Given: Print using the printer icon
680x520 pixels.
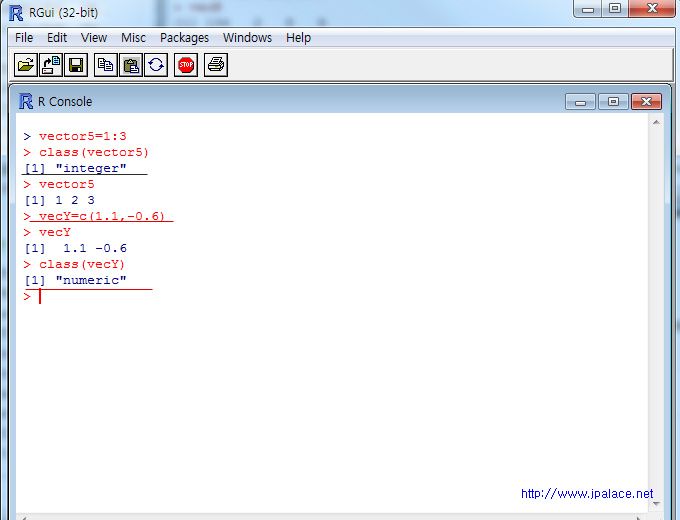Looking at the screenshot, I should [216, 65].
